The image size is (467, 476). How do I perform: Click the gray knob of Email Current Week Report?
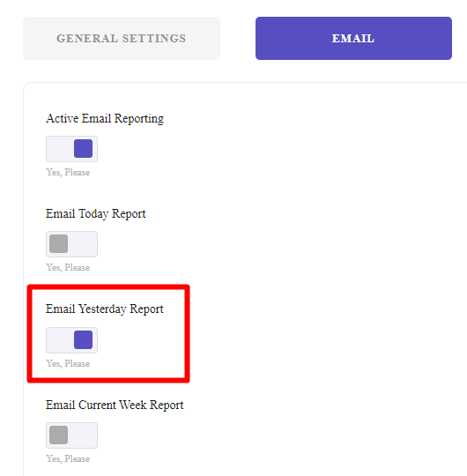[x=58, y=435]
